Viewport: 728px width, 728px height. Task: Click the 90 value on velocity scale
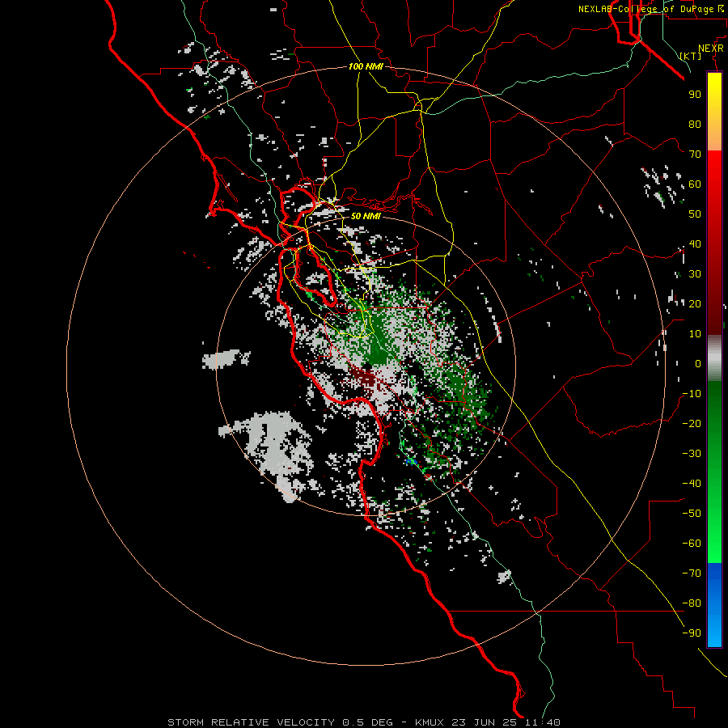(695, 95)
